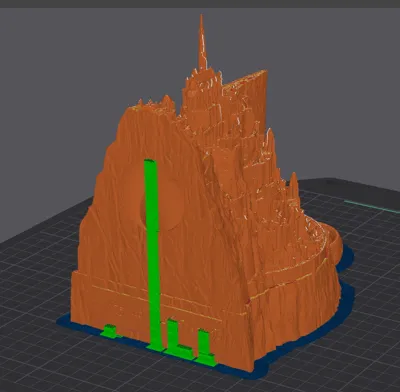Viewport: 400px width, 392px height.
Task: Click the dark title strip at top
Action: (x=200, y=4)
